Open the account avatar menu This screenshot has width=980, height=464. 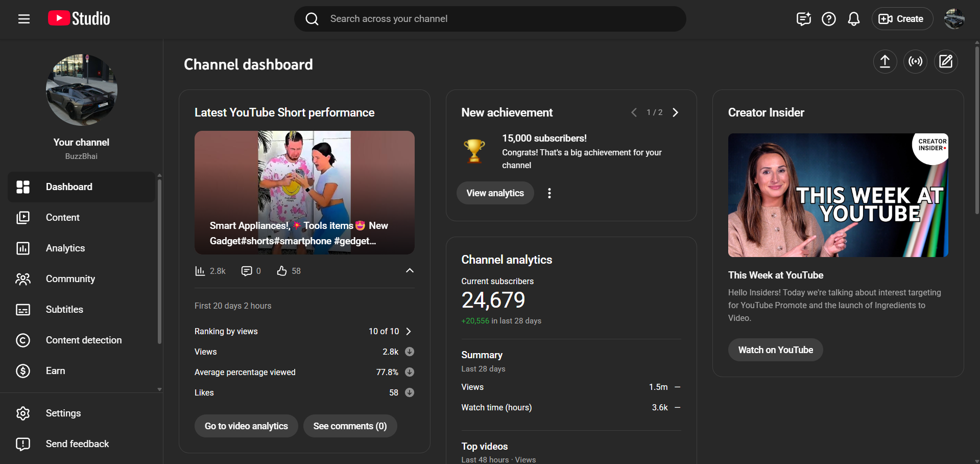(x=954, y=19)
